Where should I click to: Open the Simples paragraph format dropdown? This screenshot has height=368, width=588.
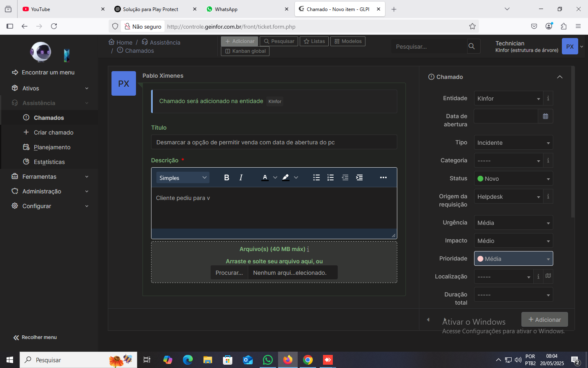tap(183, 177)
